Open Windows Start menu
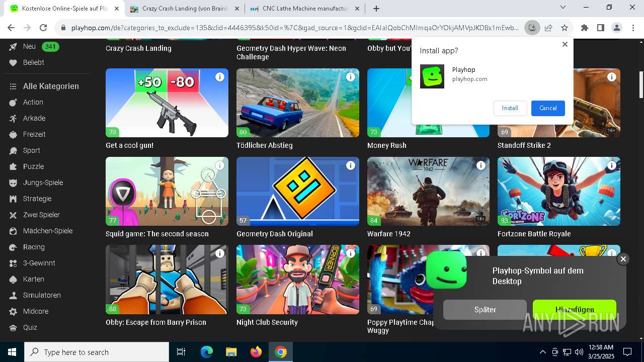Viewport: 644px width, 362px height. click(12, 352)
